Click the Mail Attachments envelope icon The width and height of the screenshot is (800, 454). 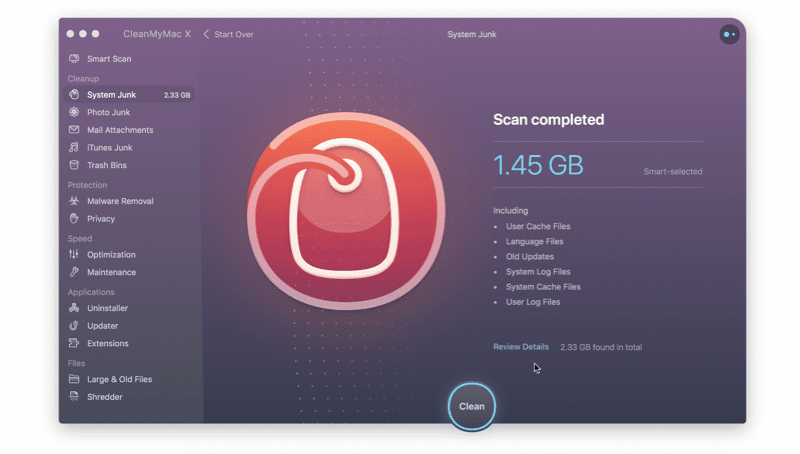[x=74, y=130]
